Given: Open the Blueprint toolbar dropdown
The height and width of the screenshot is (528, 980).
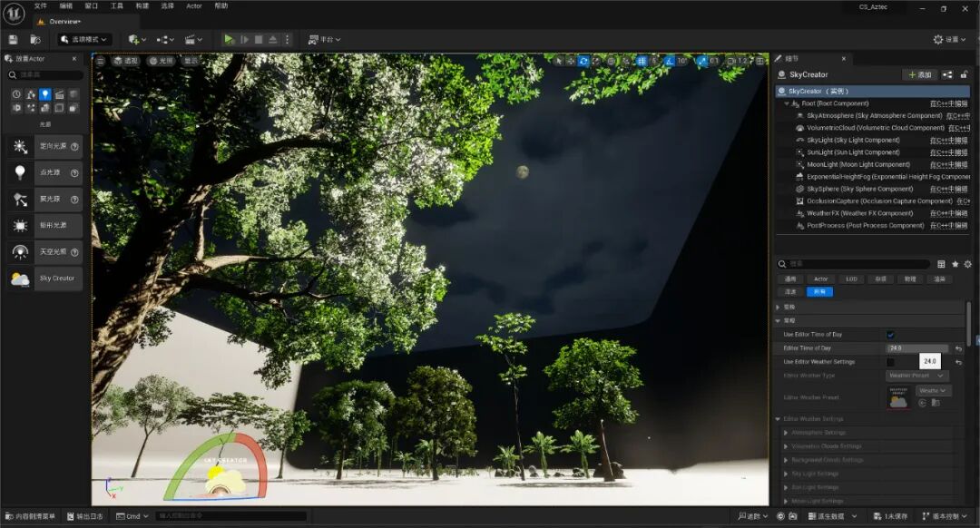Looking at the screenshot, I should click(x=165, y=39).
